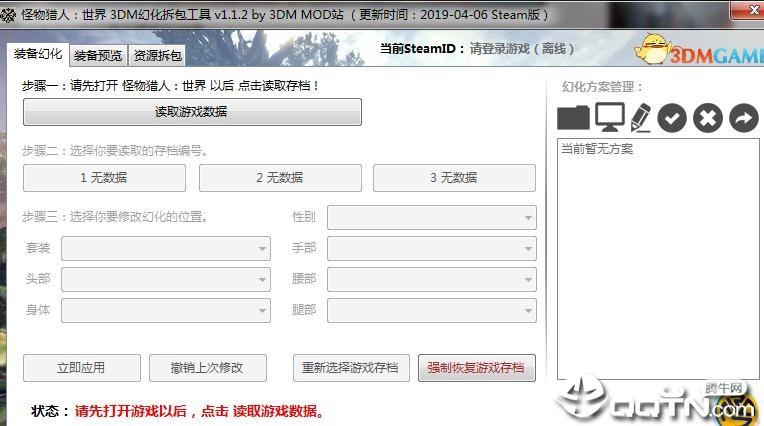Viewport: 764px width, 426px height.
Task: Click 立即应用 button
Action: point(82,368)
